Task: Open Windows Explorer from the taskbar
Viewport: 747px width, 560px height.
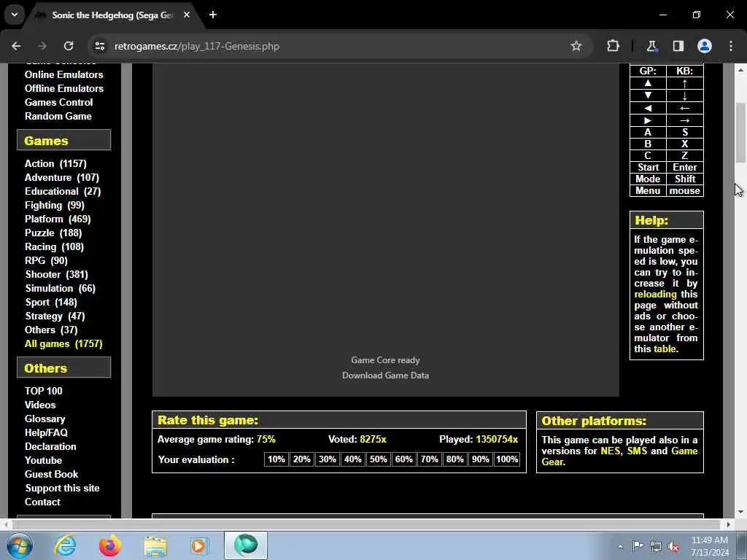Action: tap(155, 545)
